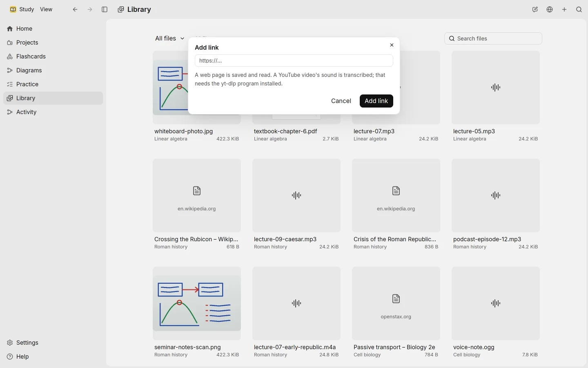Click the Projects icon in sidebar
This screenshot has height=368, width=588.
[10, 43]
